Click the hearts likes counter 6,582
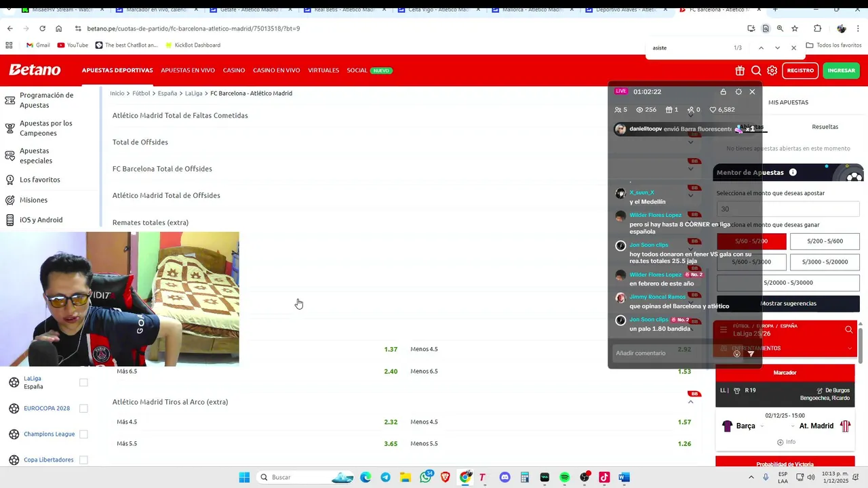The image size is (868, 488). 722,109
